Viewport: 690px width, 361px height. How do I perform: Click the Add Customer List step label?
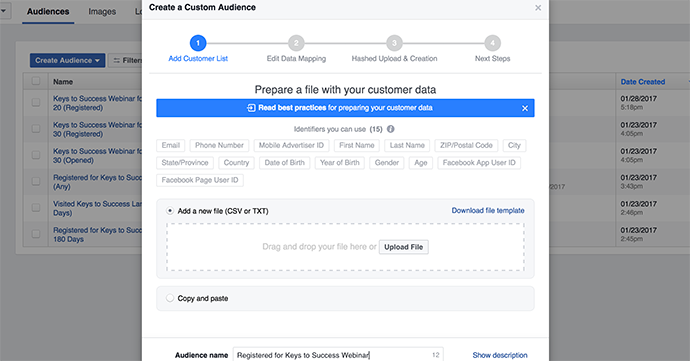pyautogui.click(x=198, y=59)
